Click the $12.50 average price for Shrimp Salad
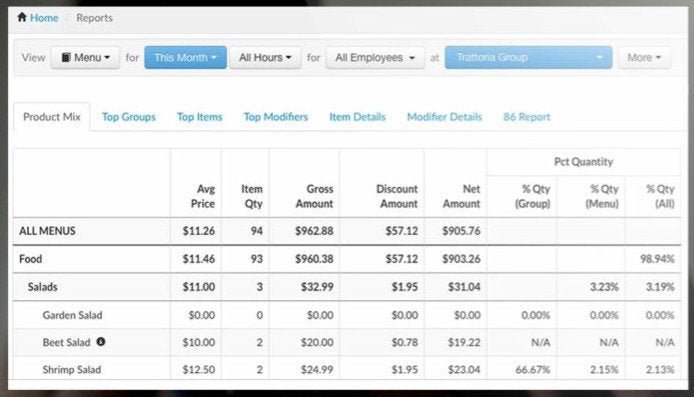 (199, 370)
